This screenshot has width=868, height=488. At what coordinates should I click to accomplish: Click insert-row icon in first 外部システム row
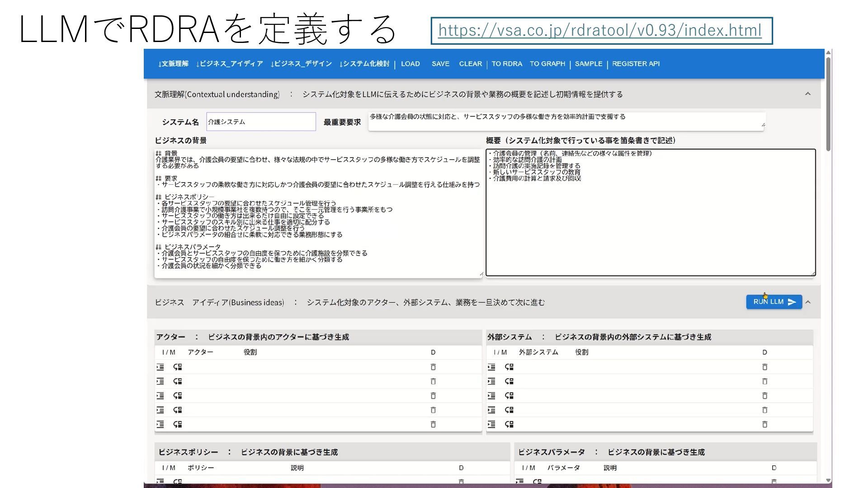click(x=491, y=367)
